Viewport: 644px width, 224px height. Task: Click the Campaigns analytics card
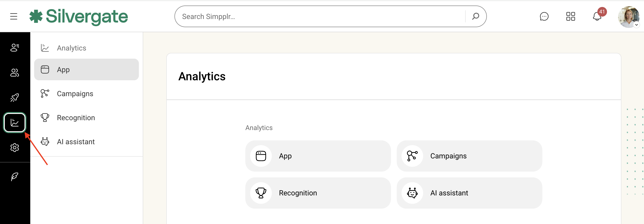[x=469, y=156]
